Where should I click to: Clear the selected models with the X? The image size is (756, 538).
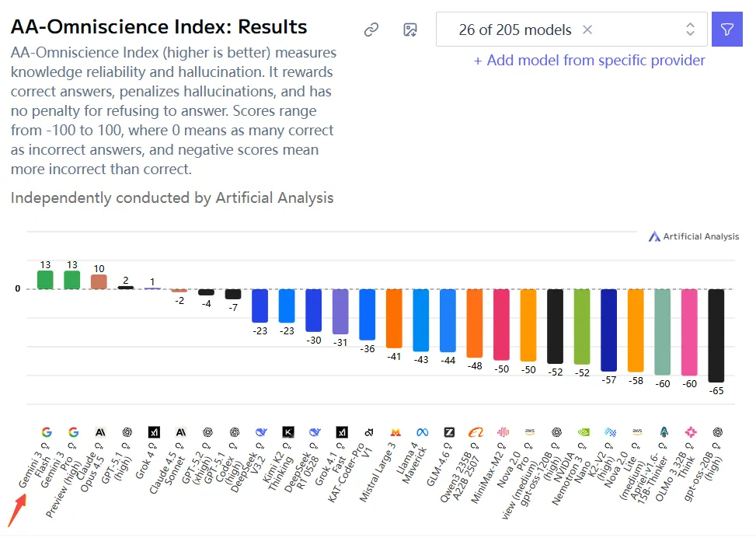tap(587, 30)
